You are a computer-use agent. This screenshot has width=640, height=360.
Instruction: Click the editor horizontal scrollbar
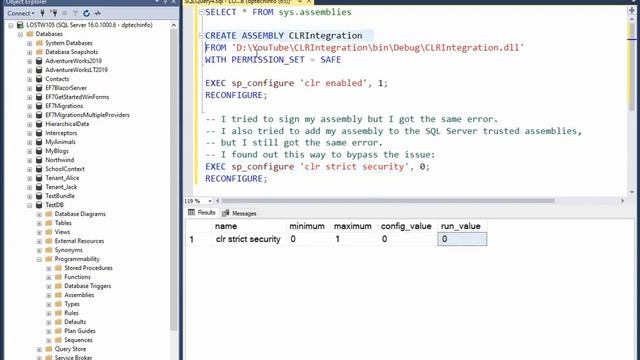click(x=388, y=201)
